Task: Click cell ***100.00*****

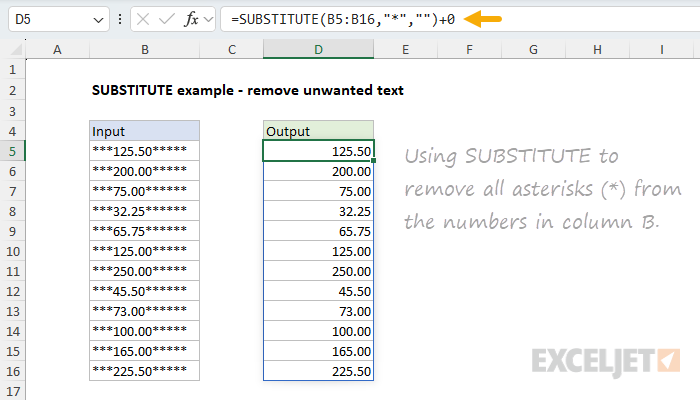Action: (x=145, y=331)
